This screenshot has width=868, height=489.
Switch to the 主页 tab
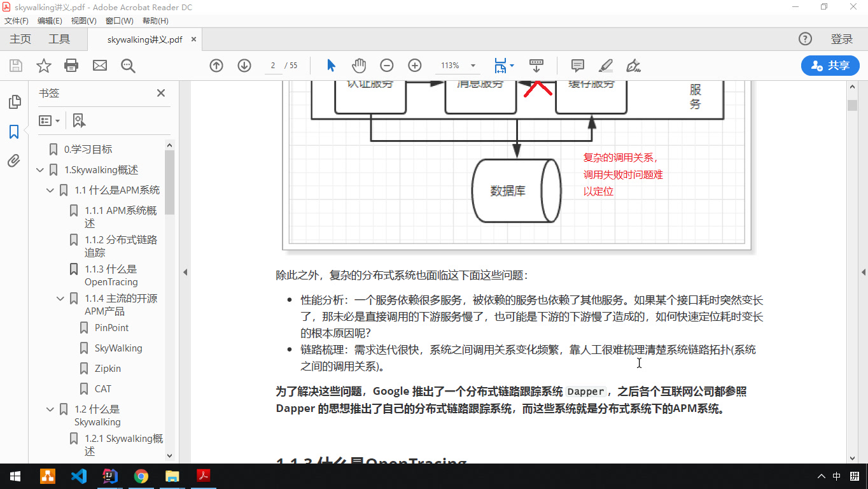coord(20,39)
